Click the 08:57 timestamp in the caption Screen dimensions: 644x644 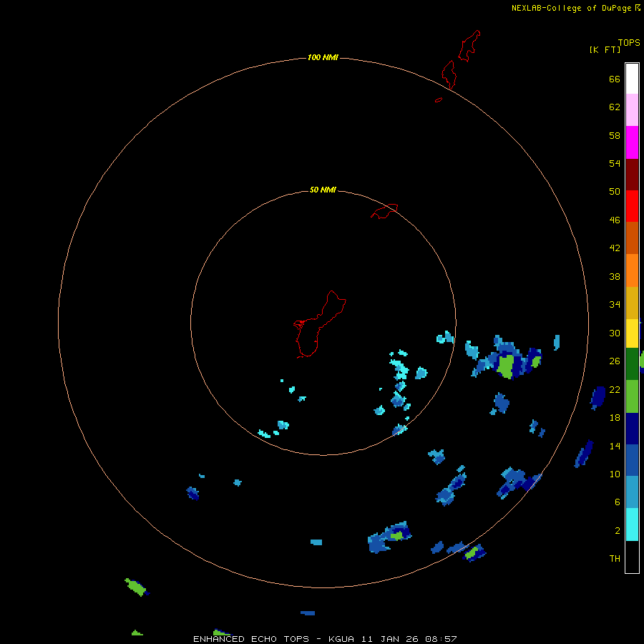pyautogui.click(x=441, y=639)
